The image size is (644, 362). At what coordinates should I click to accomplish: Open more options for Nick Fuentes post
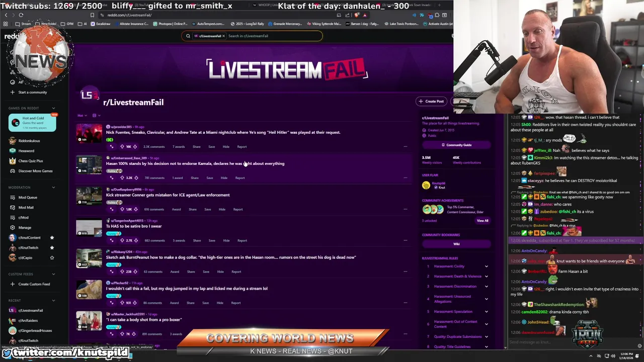pyautogui.click(x=405, y=147)
